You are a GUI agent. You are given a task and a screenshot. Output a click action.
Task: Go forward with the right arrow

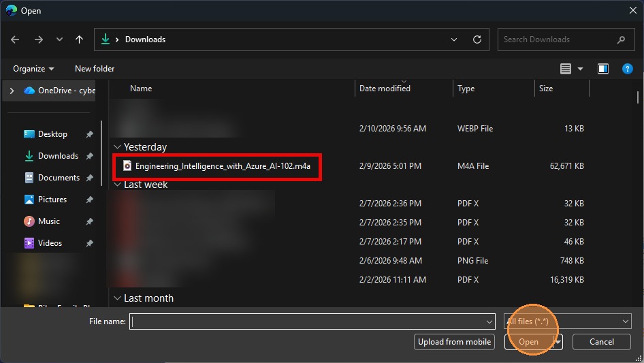(x=39, y=40)
